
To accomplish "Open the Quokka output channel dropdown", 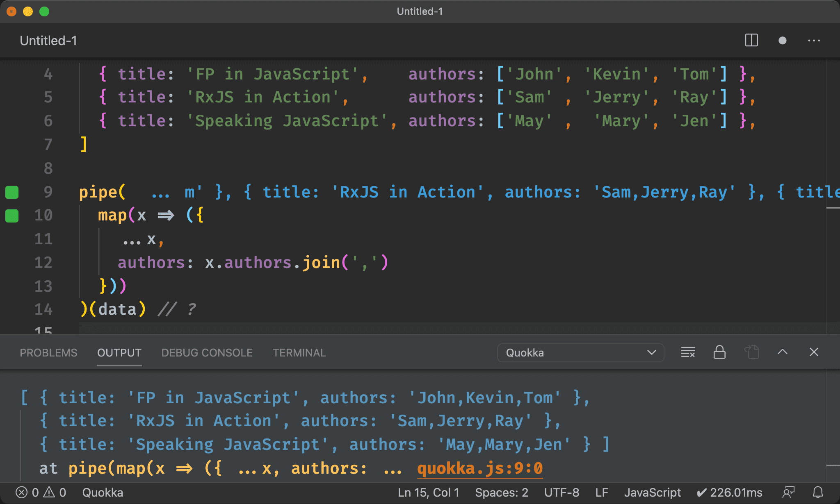I will pyautogui.click(x=580, y=353).
